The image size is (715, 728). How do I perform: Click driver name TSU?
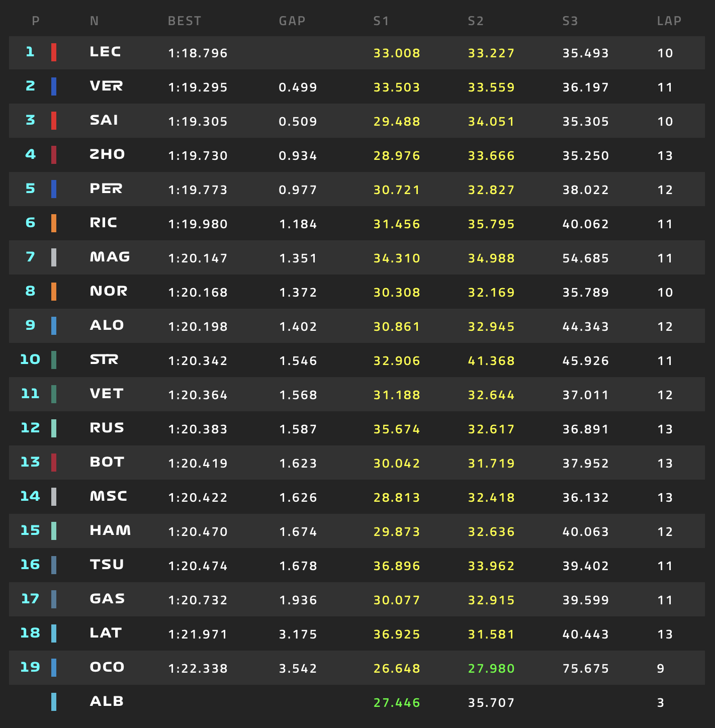[x=107, y=565]
